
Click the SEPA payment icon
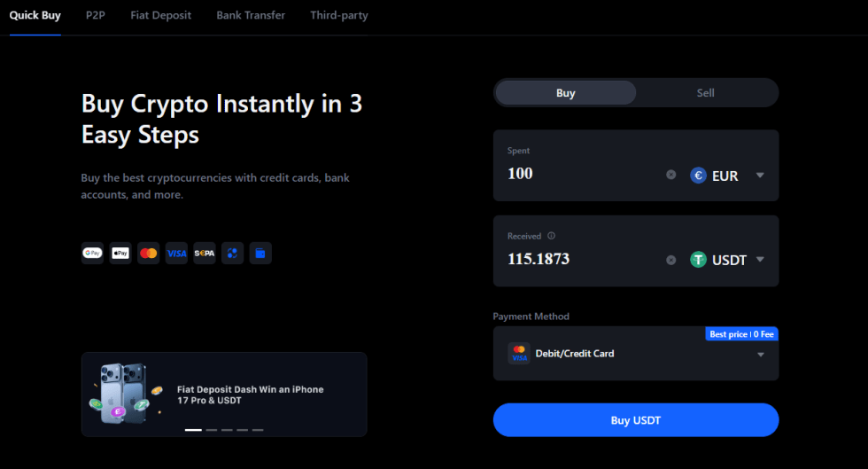coord(205,254)
